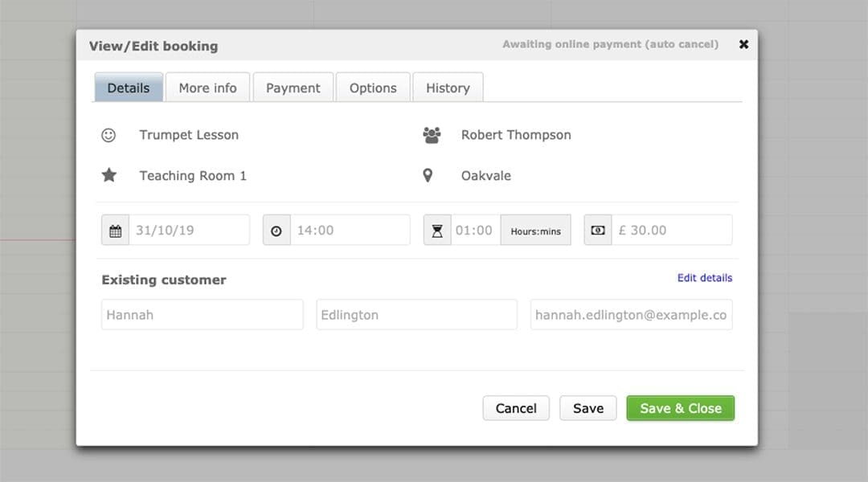Click the cash icon next to the £30.00 price
Viewport: 868px width, 482px height.
[596, 230]
